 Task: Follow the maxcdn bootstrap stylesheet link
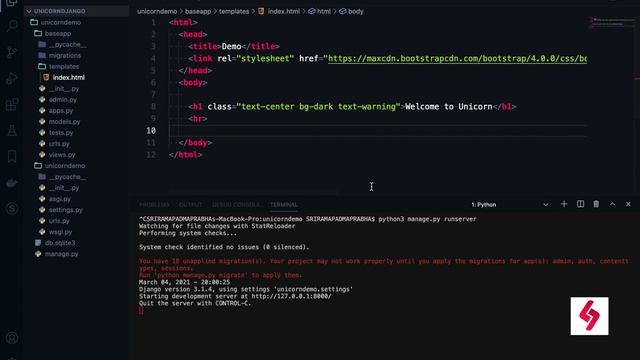[x=457, y=58]
